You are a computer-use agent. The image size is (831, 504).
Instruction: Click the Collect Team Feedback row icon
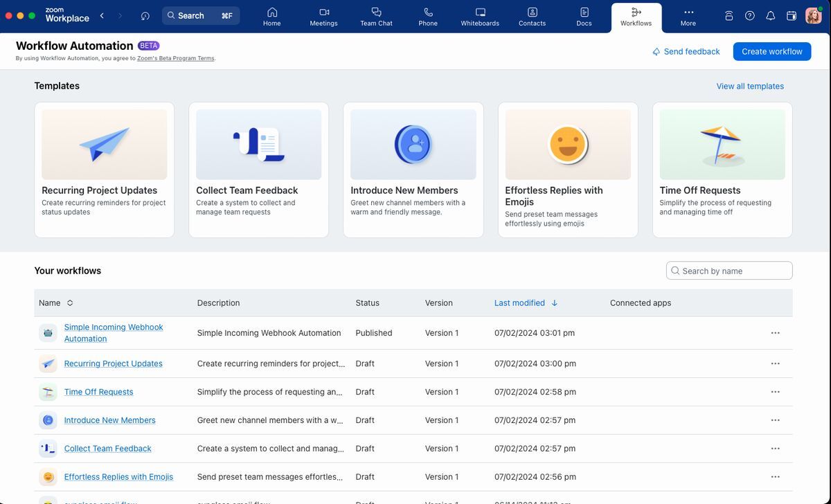[x=48, y=449]
